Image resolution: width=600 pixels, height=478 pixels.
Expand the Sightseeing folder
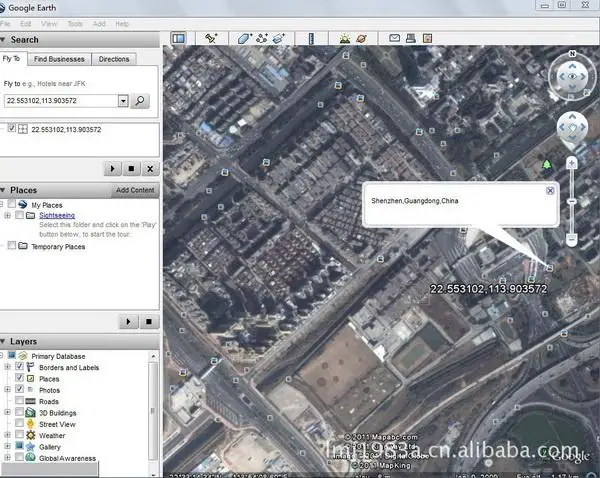(x=7, y=215)
